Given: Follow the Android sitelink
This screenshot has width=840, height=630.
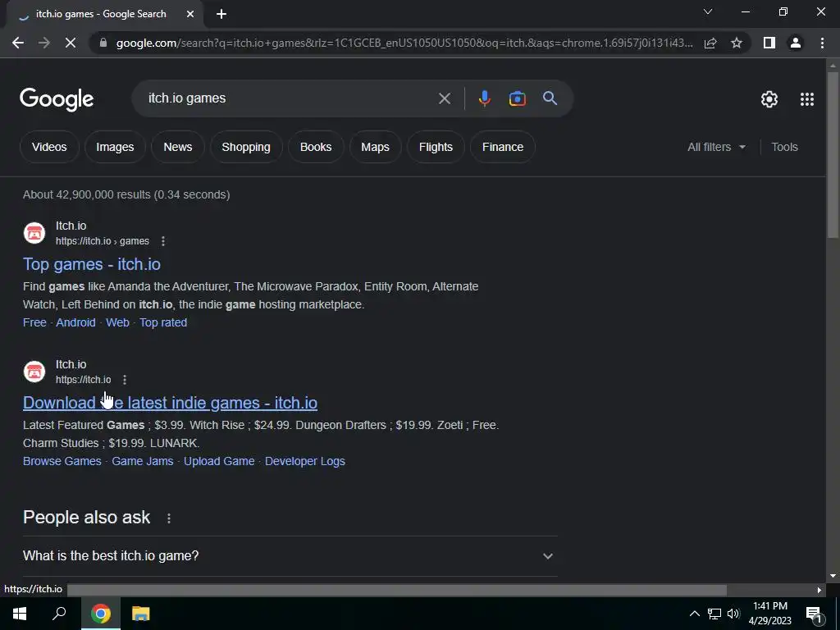Looking at the screenshot, I should click(75, 322).
